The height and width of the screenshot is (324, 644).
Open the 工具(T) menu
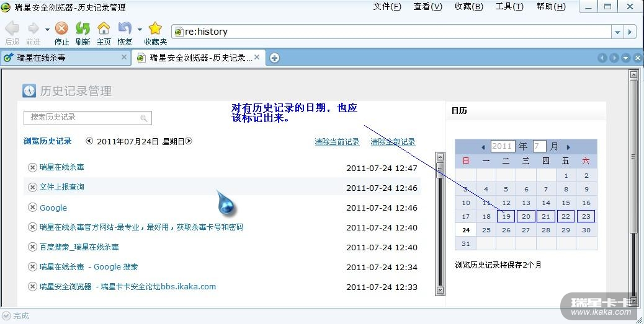509,7
